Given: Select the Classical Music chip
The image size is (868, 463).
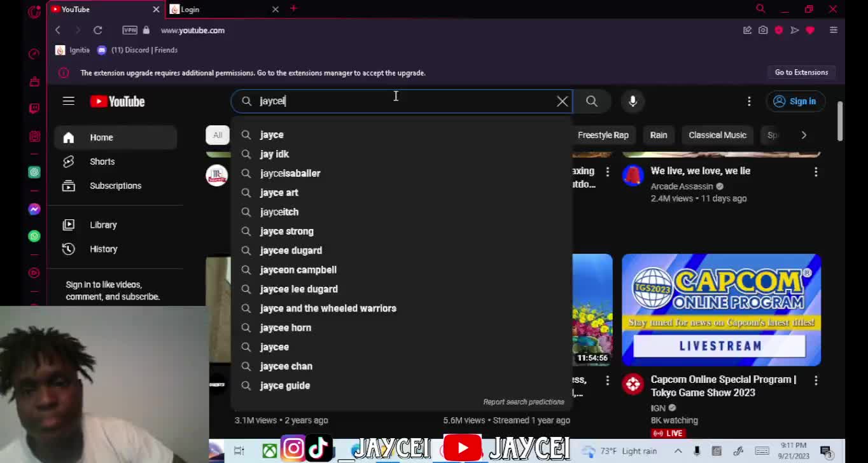Looking at the screenshot, I should [x=717, y=135].
